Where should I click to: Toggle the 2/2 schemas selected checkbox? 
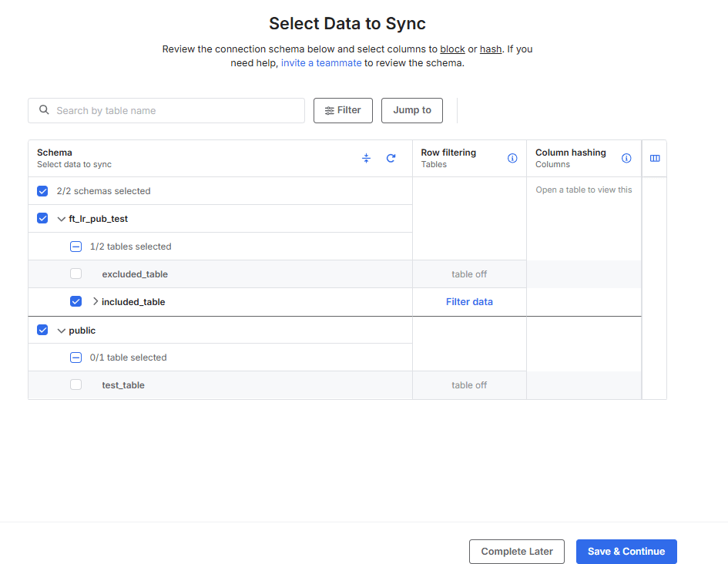42,191
